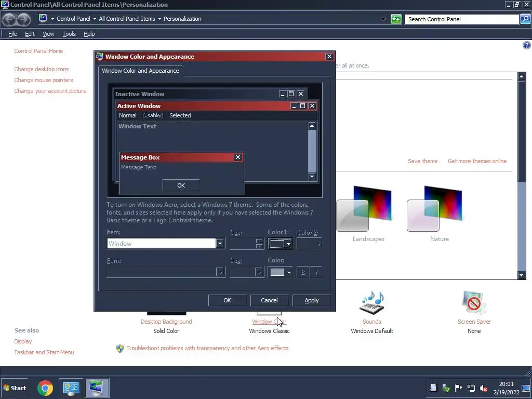Screen dimensions: 532x399
Task: Click the network tray icon
Action: tap(471, 388)
